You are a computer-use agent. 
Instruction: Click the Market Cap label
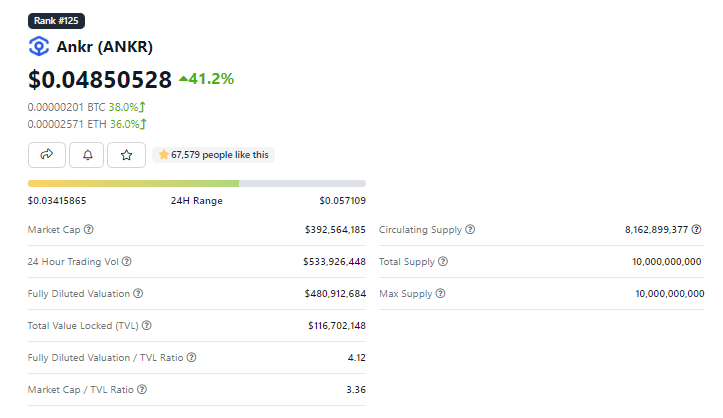tap(54, 230)
